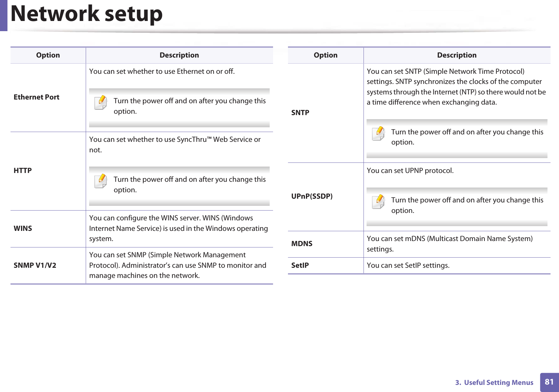Click the Description header above the Ethernet text

click(x=179, y=55)
